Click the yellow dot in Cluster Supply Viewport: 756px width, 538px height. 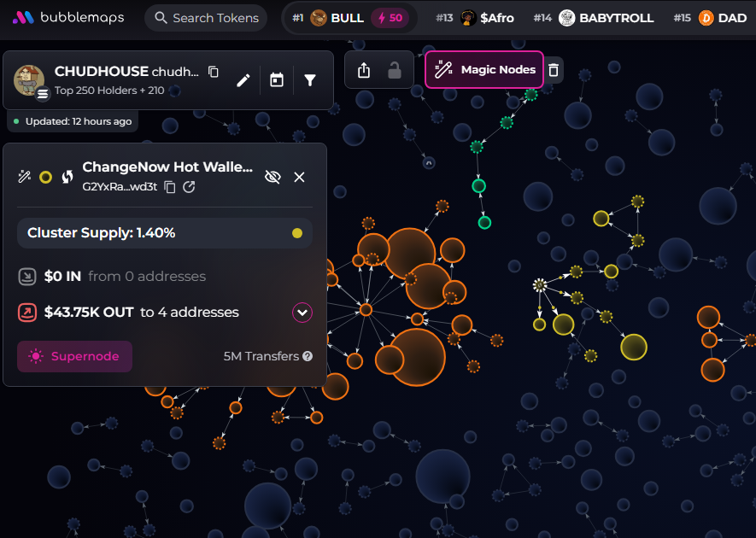(297, 233)
